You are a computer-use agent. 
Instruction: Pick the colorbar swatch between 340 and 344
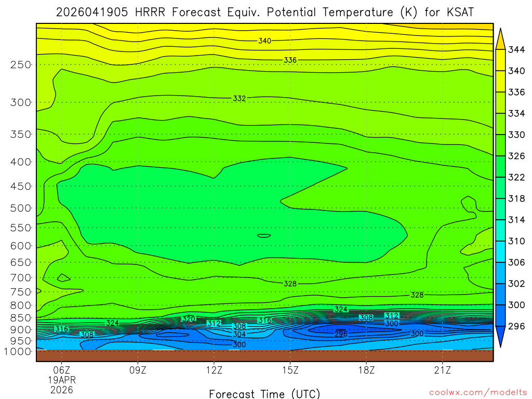pos(501,60)
